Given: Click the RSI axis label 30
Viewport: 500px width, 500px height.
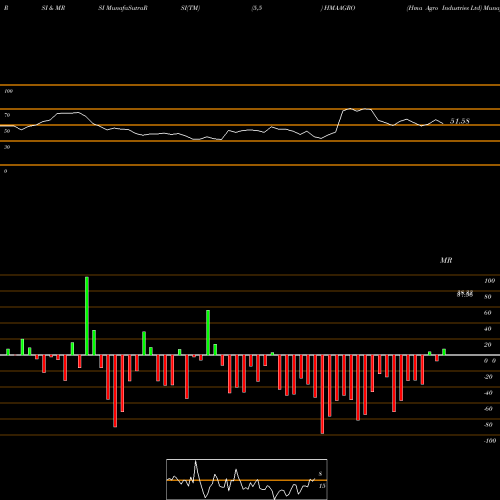Looking at the screenshot, I should tap(7, 147).
